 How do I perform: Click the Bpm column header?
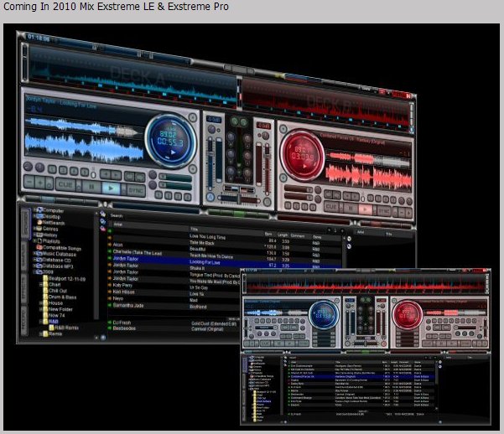click(x=269, y=234)
